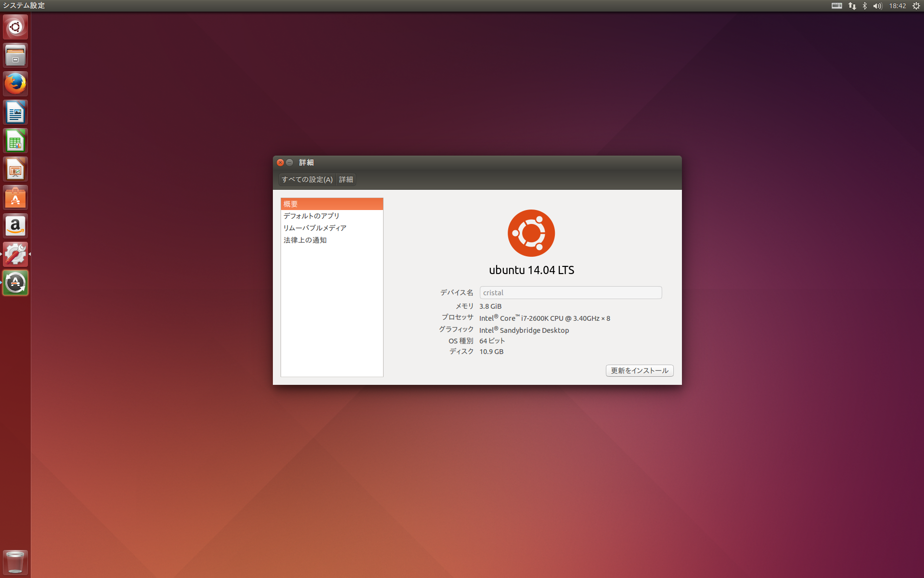Open the Trash in launcher
Image resolution: width=924 pixels, height=578 pixels.
tap(15, 562)
